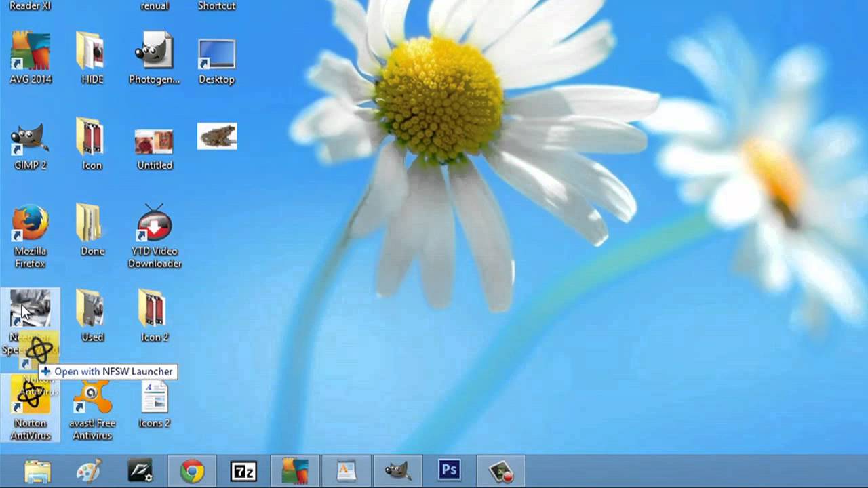Open File Explorer from the taskbar
Screen dimensions: 868x488
(x=37, y=469)
